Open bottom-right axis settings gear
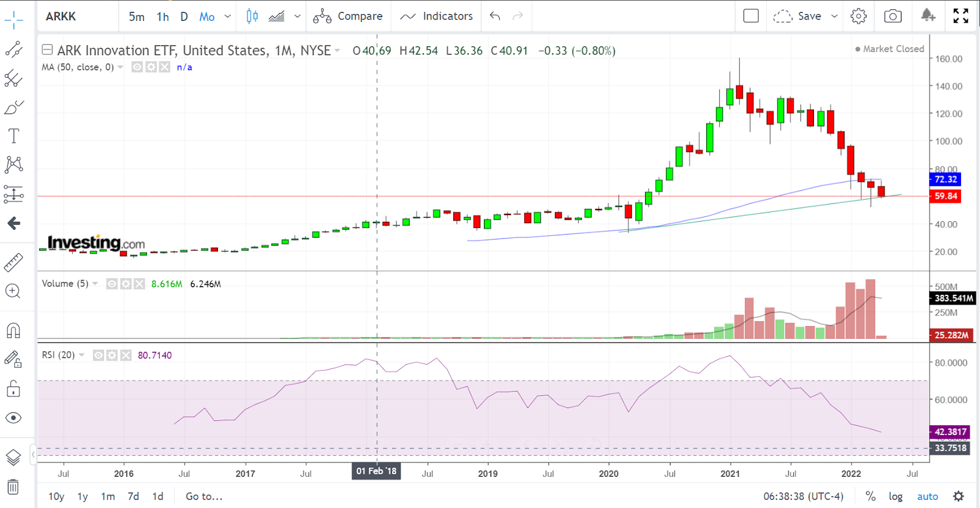 tap(959, 496)
